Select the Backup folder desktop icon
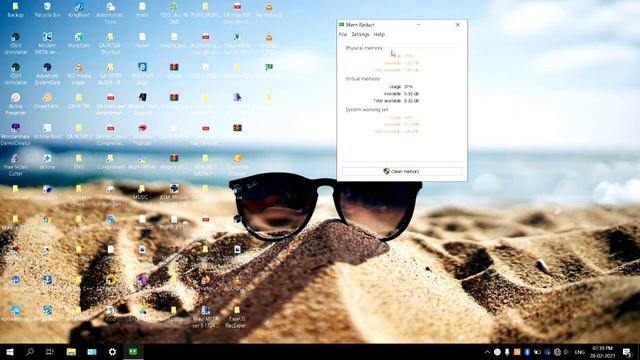640x360 pixels. pos(16,10)
